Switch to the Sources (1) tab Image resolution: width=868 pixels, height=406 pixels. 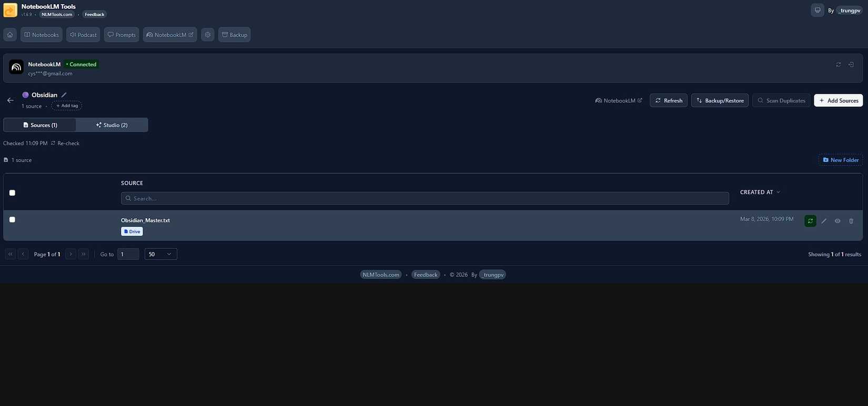tap(40, 125)
